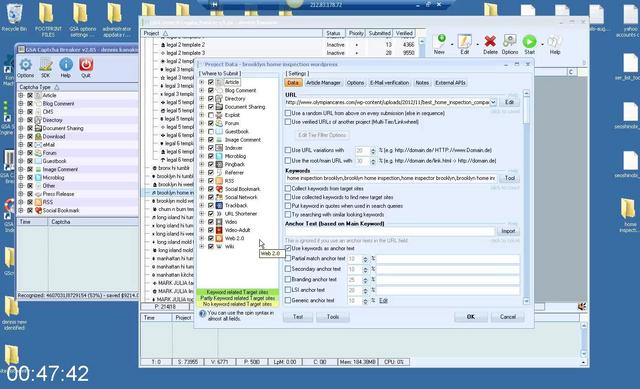Screen dimensions: 640x389
Task: Open the External APIs tab
Action: tap(450, 83)
